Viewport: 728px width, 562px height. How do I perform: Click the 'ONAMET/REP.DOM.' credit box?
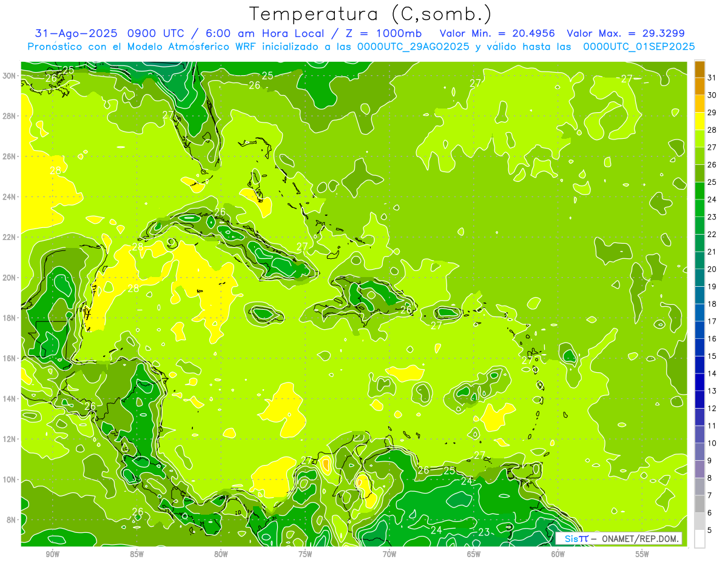(618, 538)
